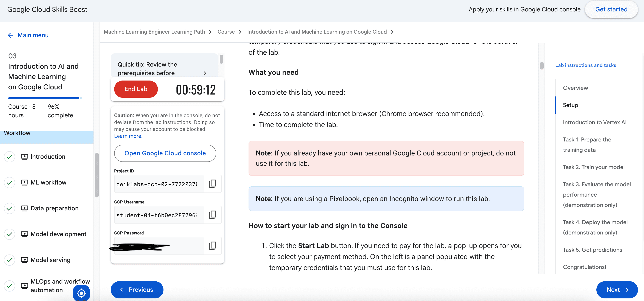Open MLOps and workflow automation lesson
Image resolution: width=644 pixels, height=301 pixels.
[60, 285]
